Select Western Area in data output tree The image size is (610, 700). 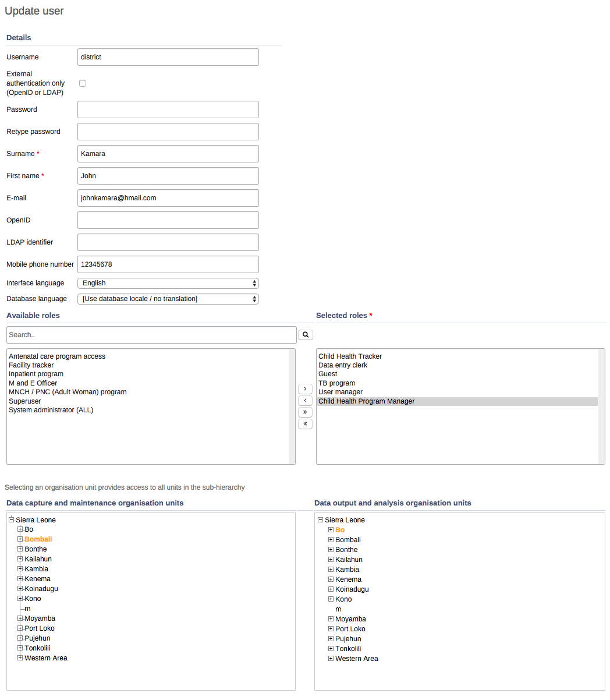click(356, 659)
